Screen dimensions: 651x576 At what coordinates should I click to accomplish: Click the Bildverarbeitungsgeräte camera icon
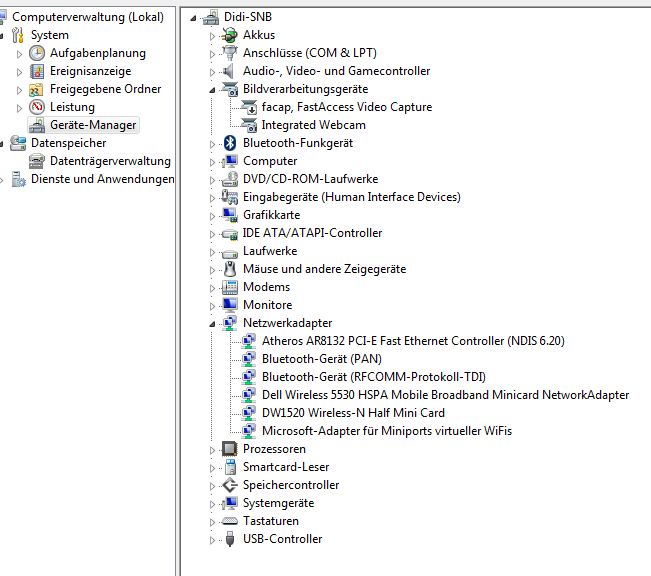pos(229,89)
